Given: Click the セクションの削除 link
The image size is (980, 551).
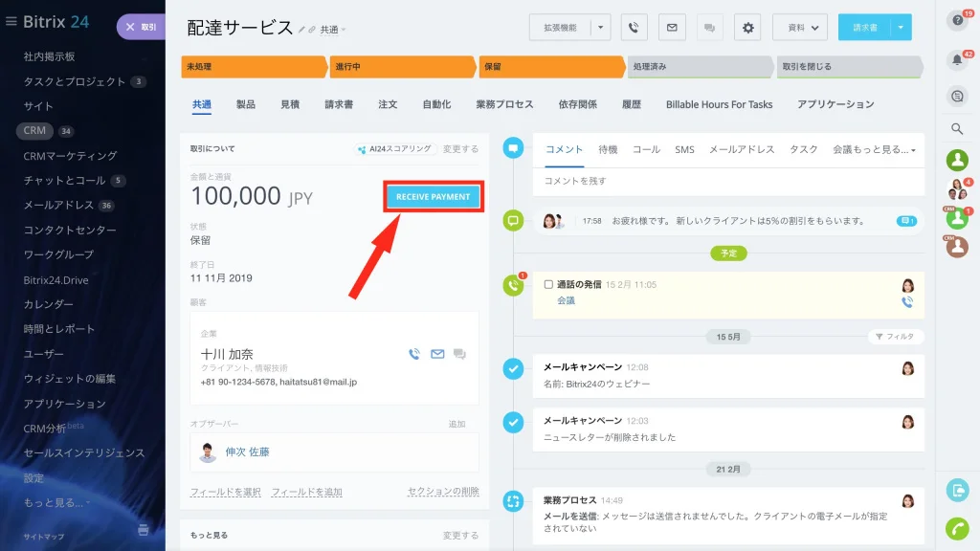Looking at the screenshot, I should (x=443, y=492).
